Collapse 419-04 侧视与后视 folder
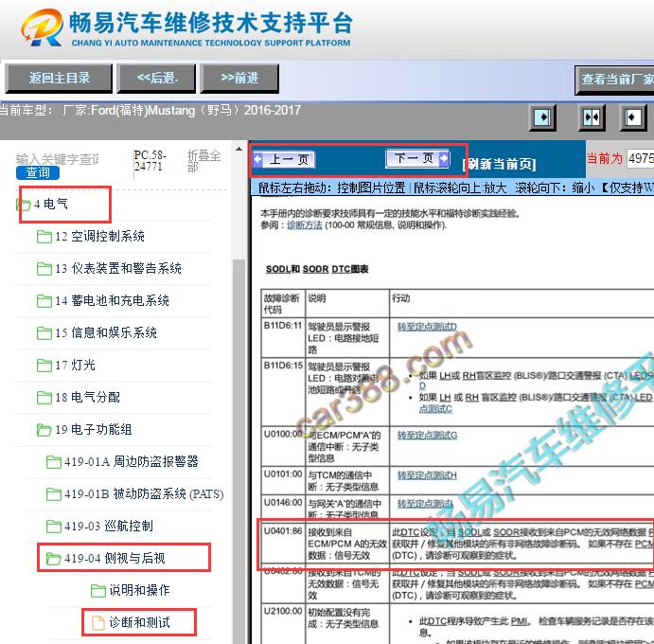The width and height of the screenshot is (654, 644). pyautogui.click(x=115, y=558)
